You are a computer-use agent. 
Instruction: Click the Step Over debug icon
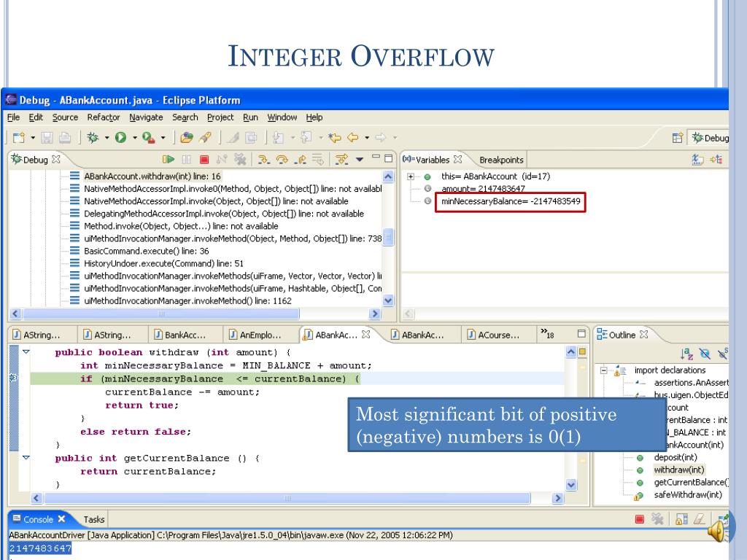[x=281, y=160]
